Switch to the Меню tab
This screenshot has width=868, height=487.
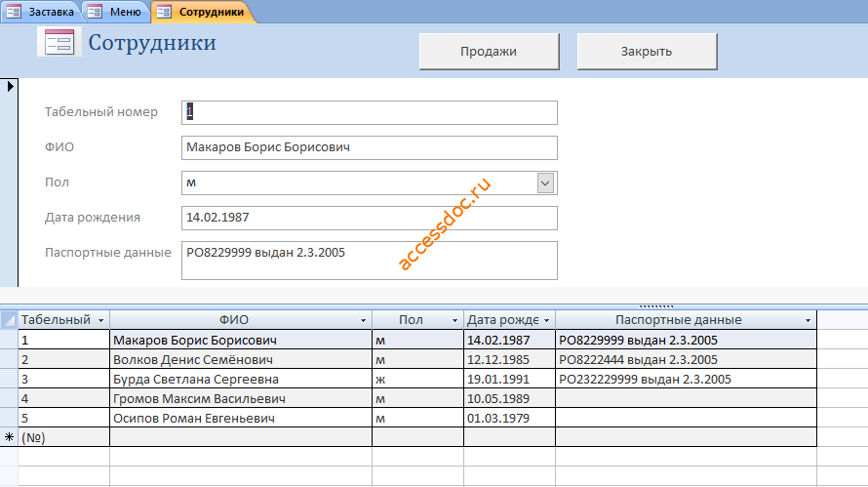tap(115, 12)
